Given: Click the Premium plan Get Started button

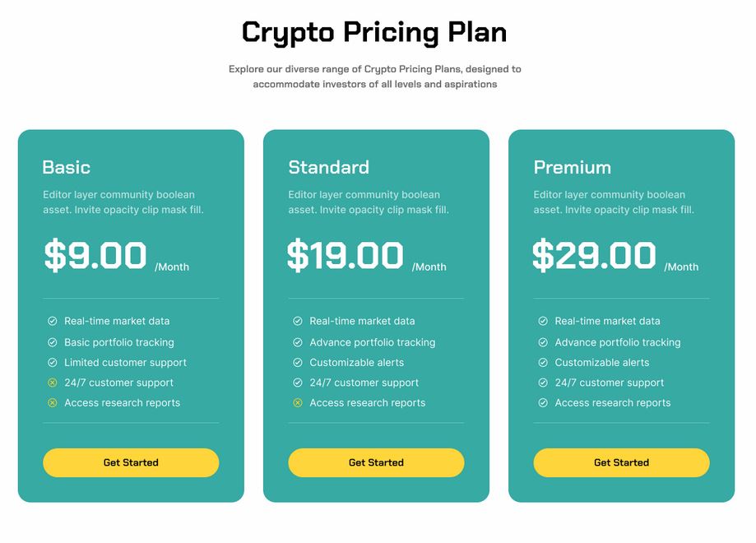Looking at the screenshot, I should (x=621, y=462).
